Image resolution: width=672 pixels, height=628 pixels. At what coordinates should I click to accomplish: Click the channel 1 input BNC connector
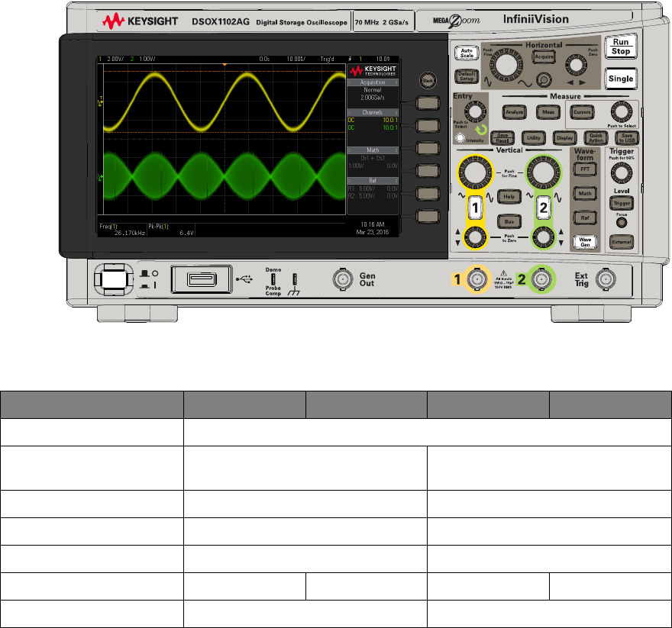[477, 279]
